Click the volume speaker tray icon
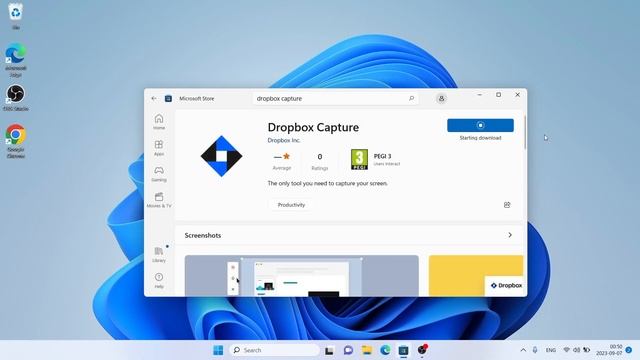This screenshot has width=640, height=360. 576,350
